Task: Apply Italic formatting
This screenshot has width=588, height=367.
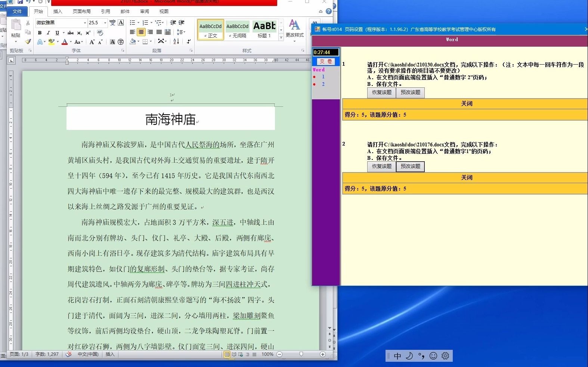Action: point(48,33)
